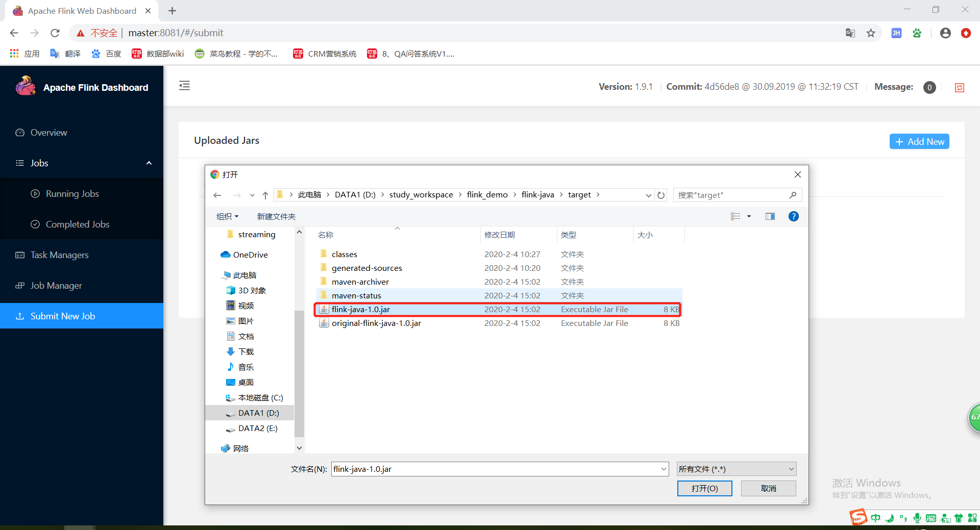Viewport: 980px width, 530px height.
Task: Click 打开(O) open button
Action: [704, 488]
